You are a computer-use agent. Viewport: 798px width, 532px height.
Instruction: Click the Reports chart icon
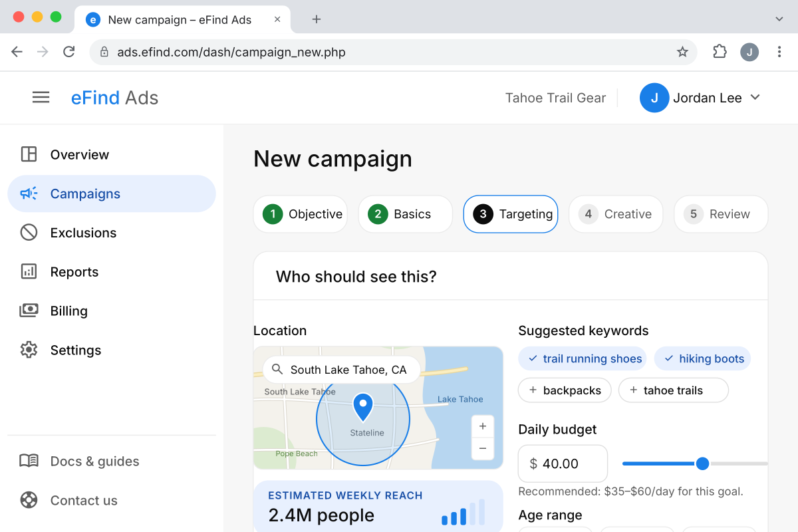point(29,272)
